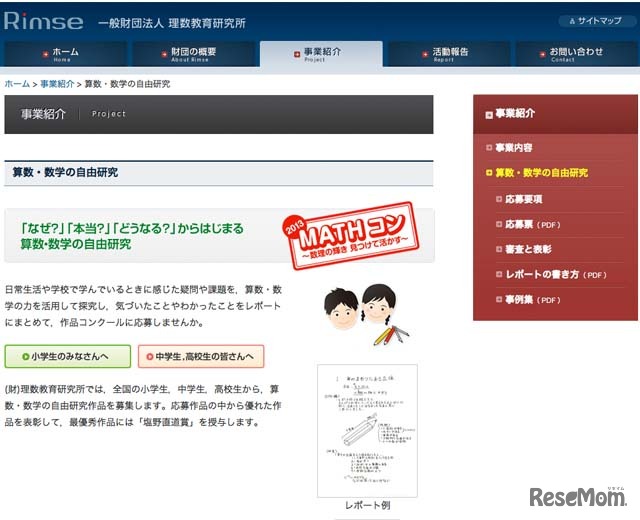The height and width of the screenshot is (520, 640).
Task: Open sidebar 審査と表彰 item
Action: click(528, 249)
